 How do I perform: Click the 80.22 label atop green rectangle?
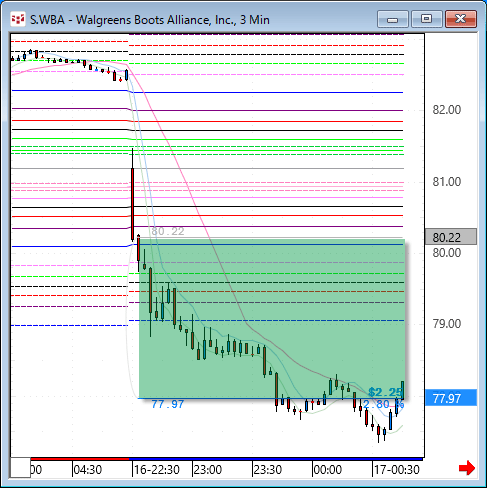168,231
